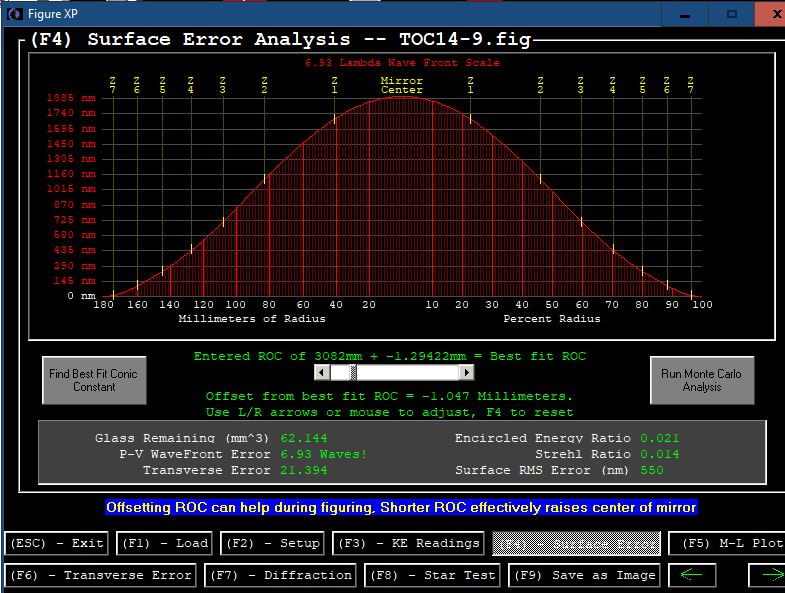Click the 1885 nm y-axis label
The height and width of the screenshot is (593, 785).
click(x=71, y=98)
